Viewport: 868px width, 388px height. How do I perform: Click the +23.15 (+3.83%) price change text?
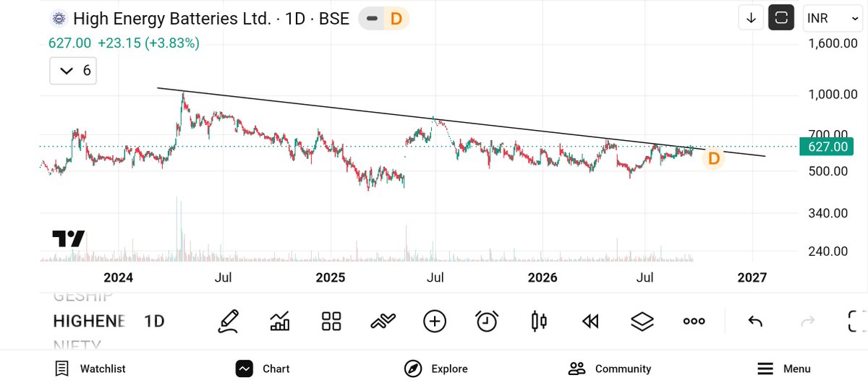point(148,43)
